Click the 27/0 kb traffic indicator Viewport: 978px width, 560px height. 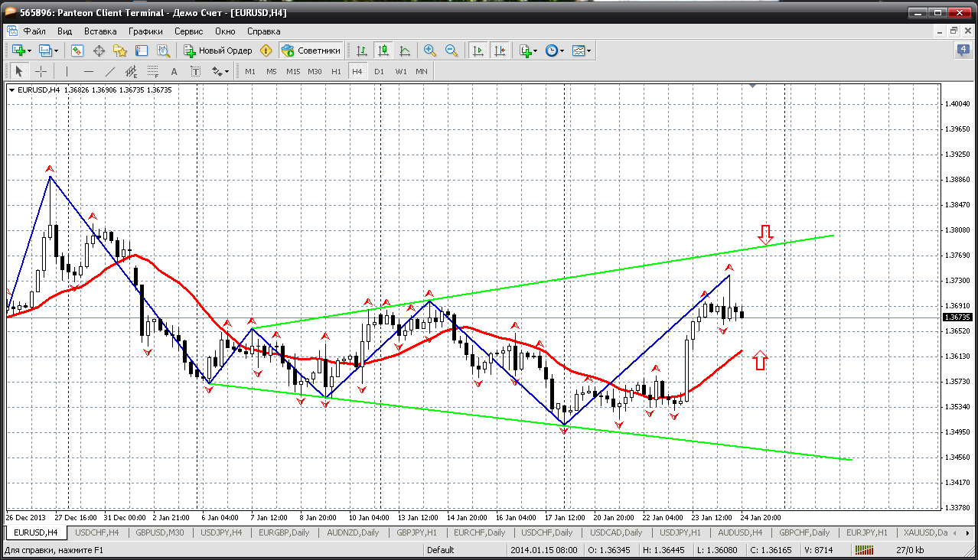pos(910,549)
